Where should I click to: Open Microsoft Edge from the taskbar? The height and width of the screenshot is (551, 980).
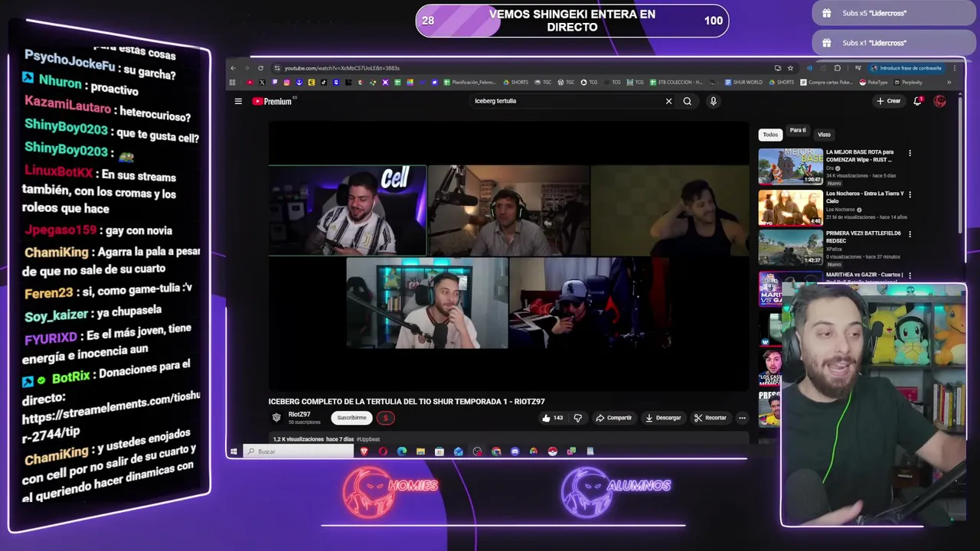click(402, 452)
